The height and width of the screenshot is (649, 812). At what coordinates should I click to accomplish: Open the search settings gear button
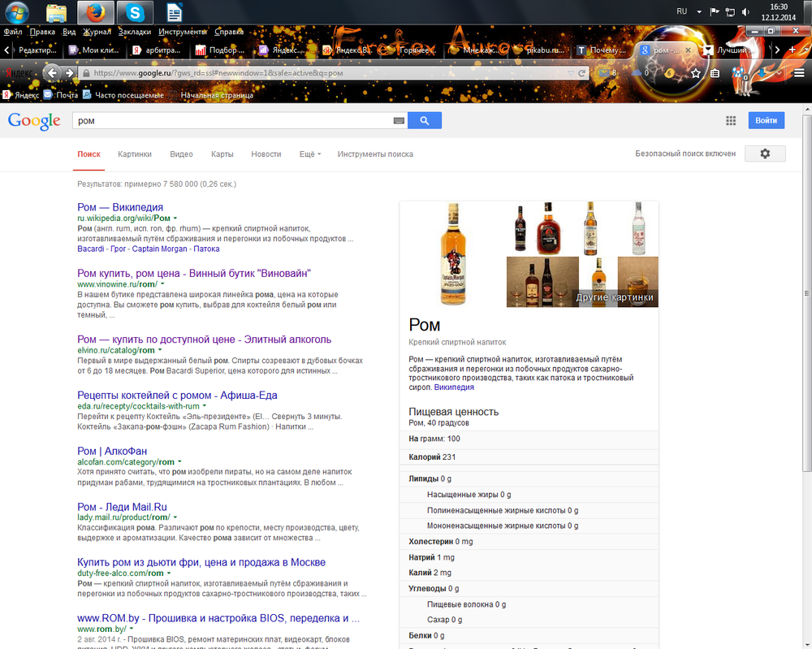[x=765, y=154]
